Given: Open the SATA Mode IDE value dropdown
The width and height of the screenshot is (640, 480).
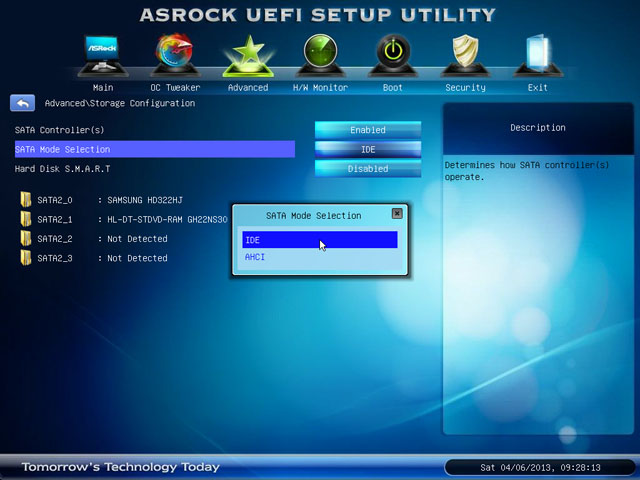Looking at the screenshot, I should pyautogui.click(x=368, y=149).
